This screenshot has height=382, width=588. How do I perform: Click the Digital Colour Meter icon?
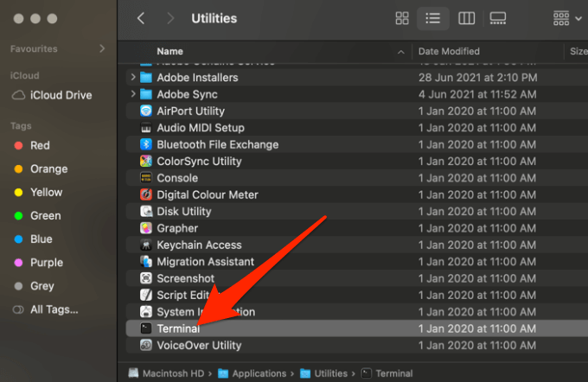coord(146,194)
